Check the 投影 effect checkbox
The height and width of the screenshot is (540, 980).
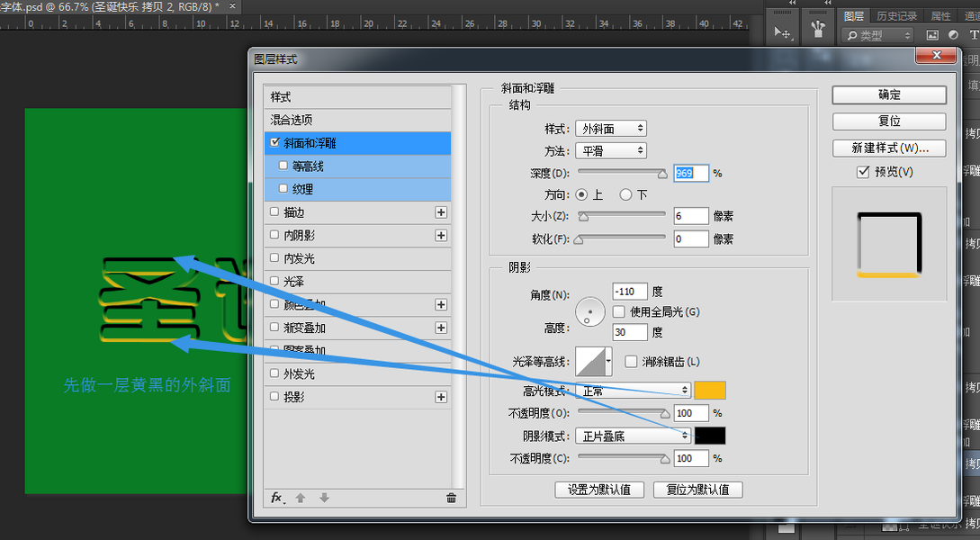274,397
